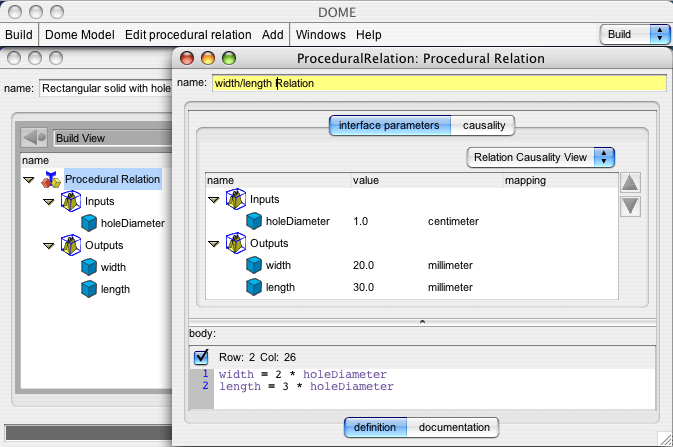Screen dimensions: 673x447
Task: Collapse the Outputs group in the parameters table
Action: [x=214, y=244]
